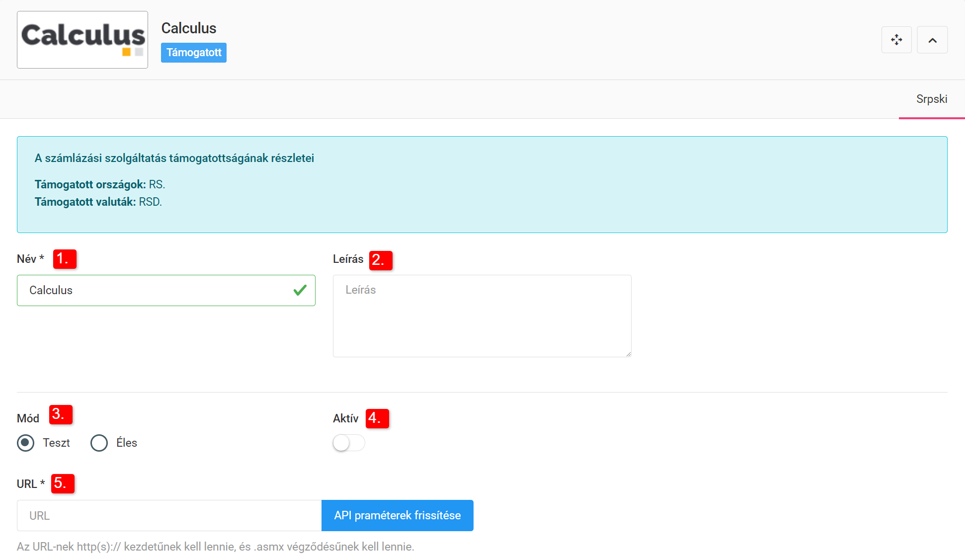Select the Éles mode radio button
The height and width of the screenshot is (560, 965).
99,443
